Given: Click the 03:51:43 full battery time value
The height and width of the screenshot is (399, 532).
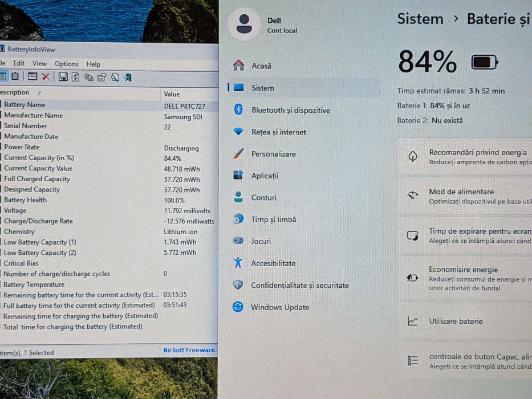Looking at the screenshot, I should coord(175,305).
